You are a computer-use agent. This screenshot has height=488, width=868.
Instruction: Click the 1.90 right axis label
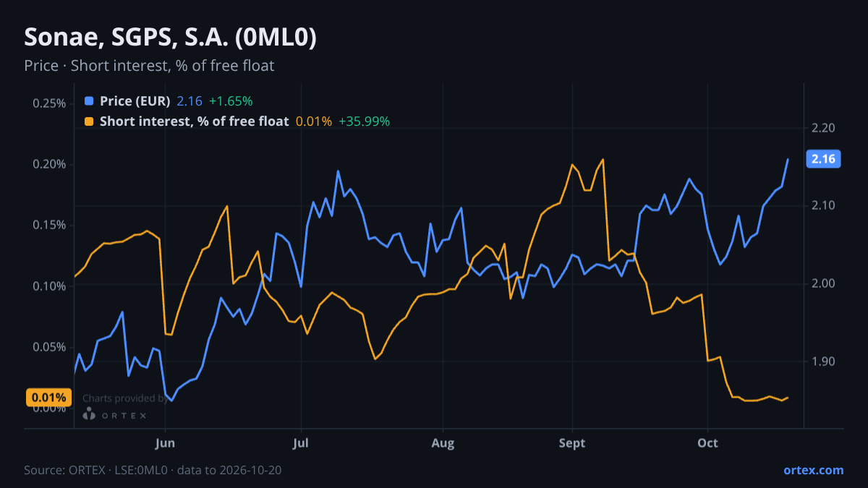click(x=824, y=361)
